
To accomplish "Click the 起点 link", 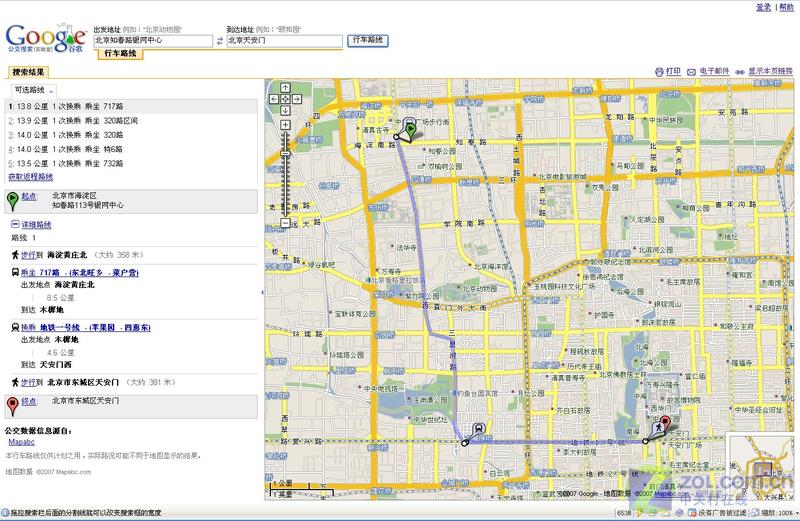I will coord(29,196).
